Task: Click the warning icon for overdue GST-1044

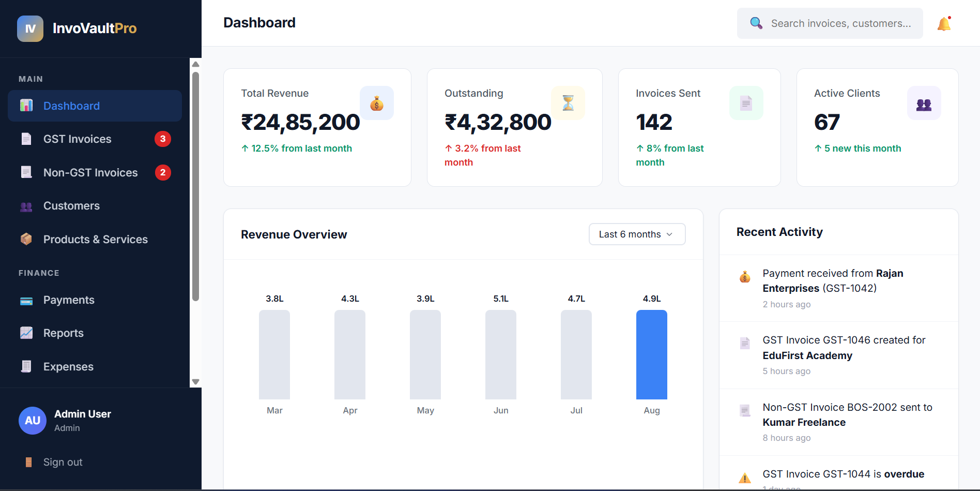Action: 745,478
